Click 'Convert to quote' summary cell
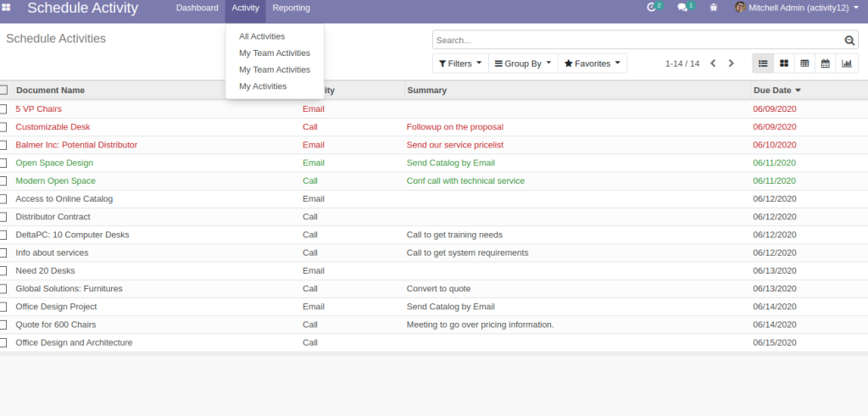Viewport: 868px width, 416px height. point(438,289)
